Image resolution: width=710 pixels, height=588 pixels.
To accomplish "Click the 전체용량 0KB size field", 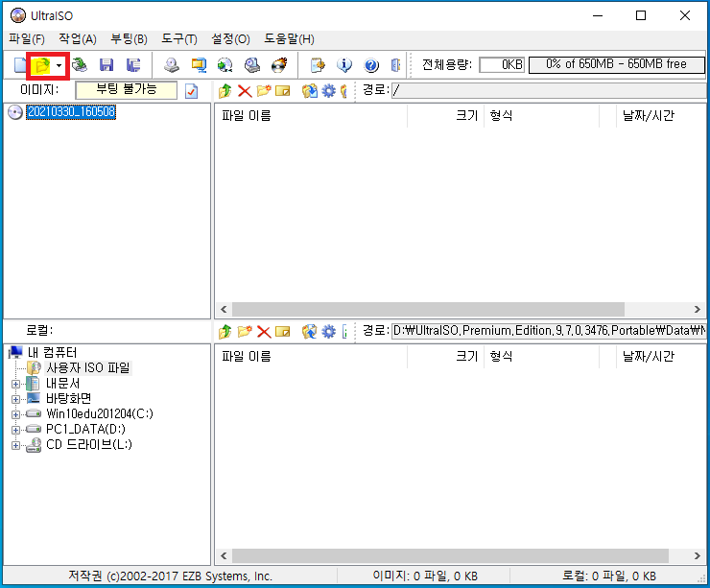I will click(502, 64).
